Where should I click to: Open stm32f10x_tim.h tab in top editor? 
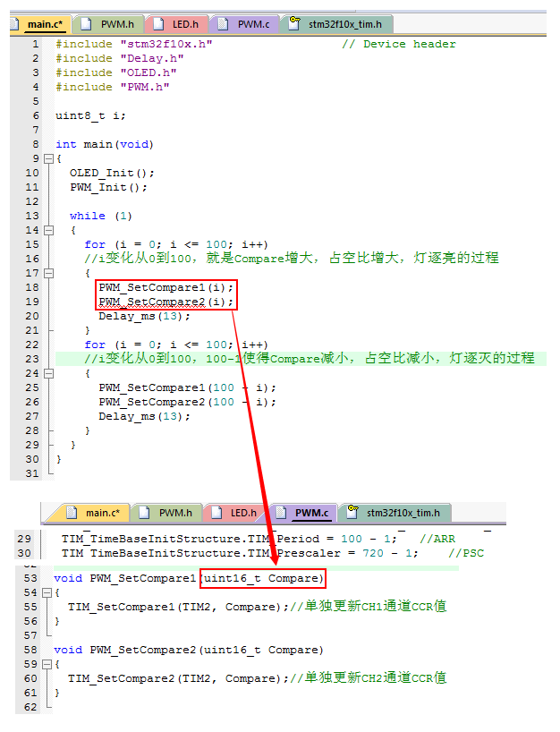click(337, 24)
